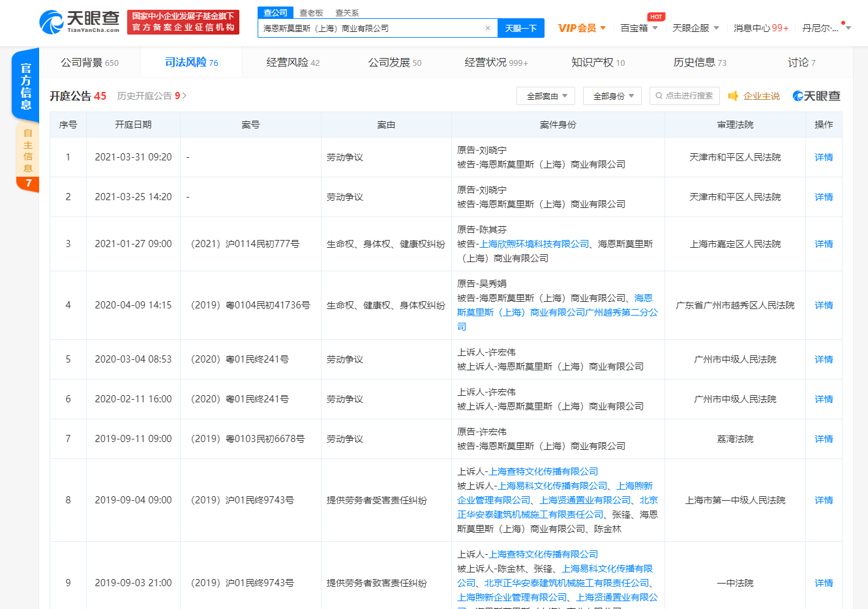The height and width of the screenshot is (609, 868).
Task: Click 详情 for row 4 (粤0104民初41736号)
Action: pos(824,305)
